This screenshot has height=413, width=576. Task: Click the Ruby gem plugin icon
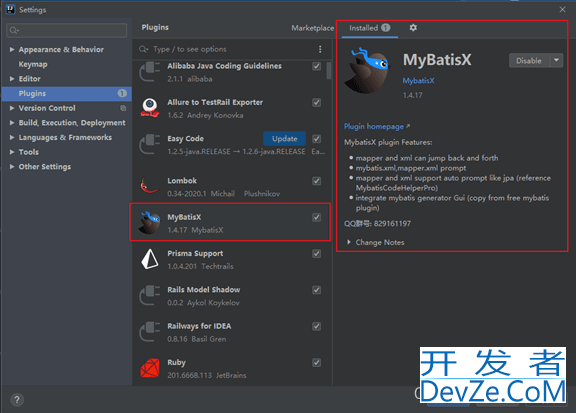[x=150, y=369]
